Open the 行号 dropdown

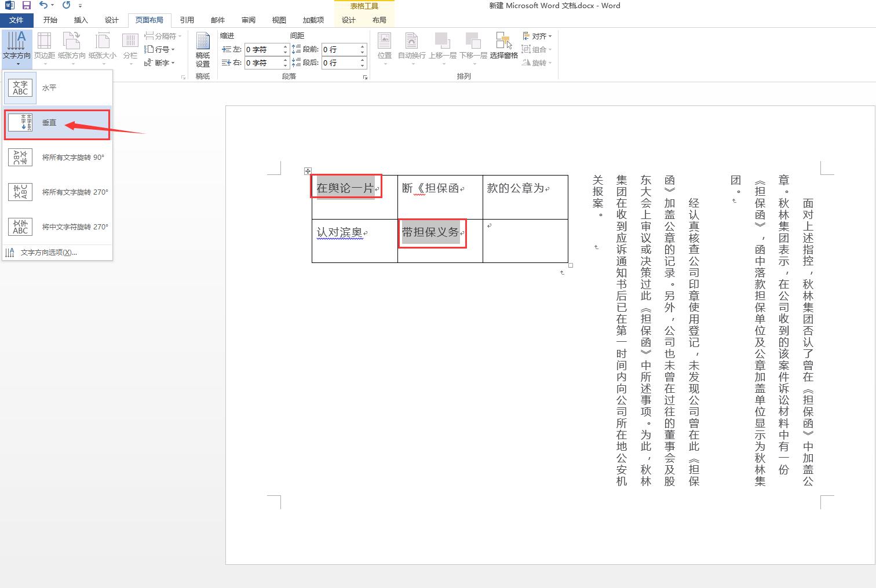point(160,49)
